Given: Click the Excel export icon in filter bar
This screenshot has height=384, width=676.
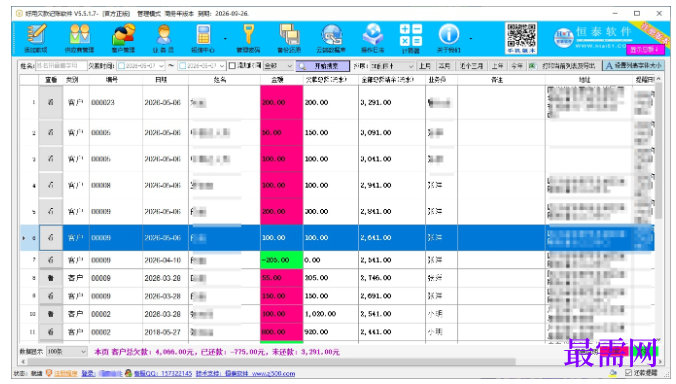Looking at the screenshot, I should (532, 66).
